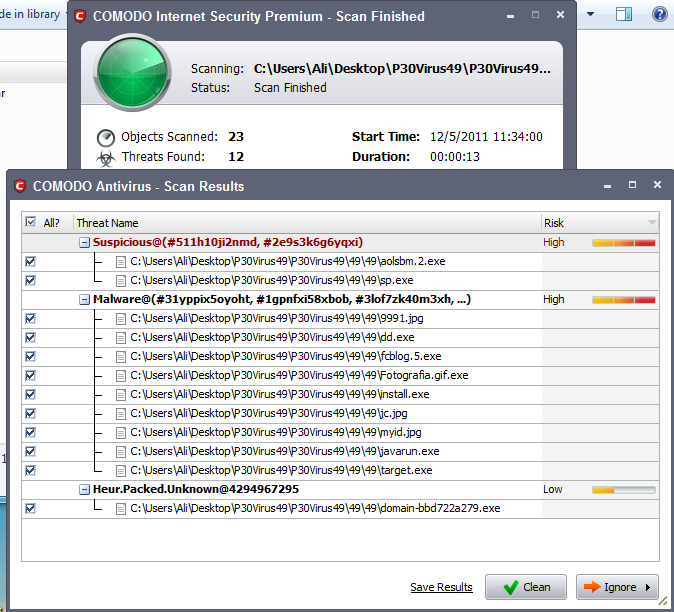Viewport: 674px width, 612px height.
Task: Click the scanning path text C:\Users\Ali\Desktop
Action: [x=402, y=69]
